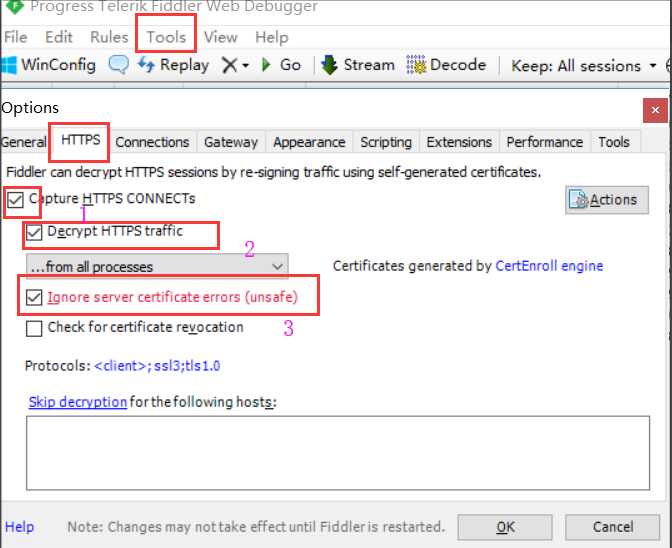Click the Go resume button
672x548 pixels.
pyautogui.click(x=281, y=65)
